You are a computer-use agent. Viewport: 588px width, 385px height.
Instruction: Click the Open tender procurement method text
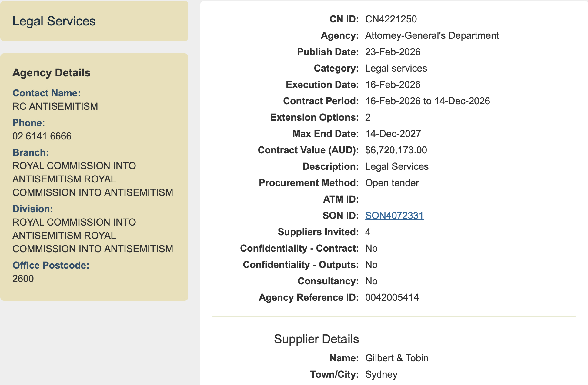tap(392, 183)
